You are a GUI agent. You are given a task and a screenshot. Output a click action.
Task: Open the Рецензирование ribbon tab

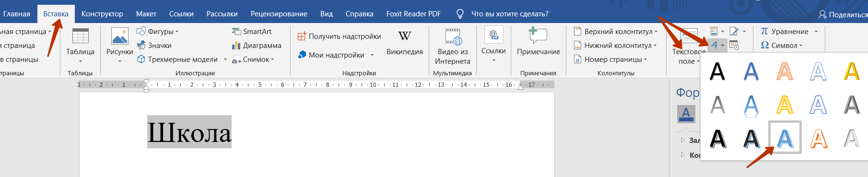coord(279,14)
